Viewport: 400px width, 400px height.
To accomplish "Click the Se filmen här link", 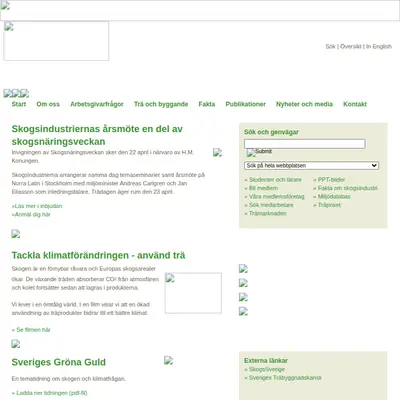I will point(33,330).
